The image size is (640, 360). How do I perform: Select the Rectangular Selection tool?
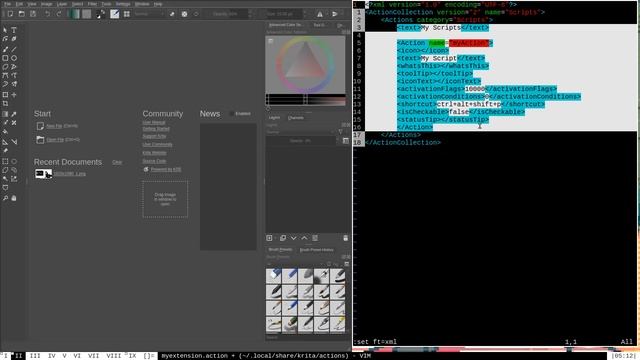click(x=5, y=161)
